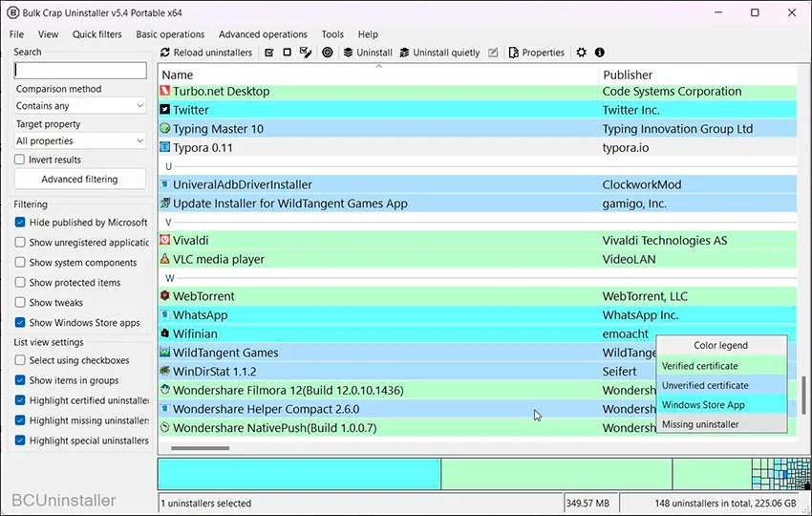Click the Typora 0.11 app icon
Viewport: 812px width, 516px height.
click(164, 147)
